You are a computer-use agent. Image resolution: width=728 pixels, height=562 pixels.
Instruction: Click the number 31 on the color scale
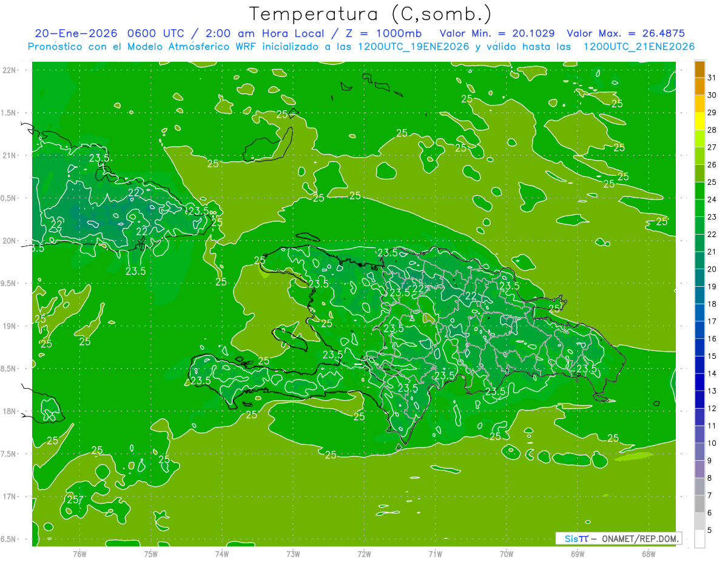(712, 78)
